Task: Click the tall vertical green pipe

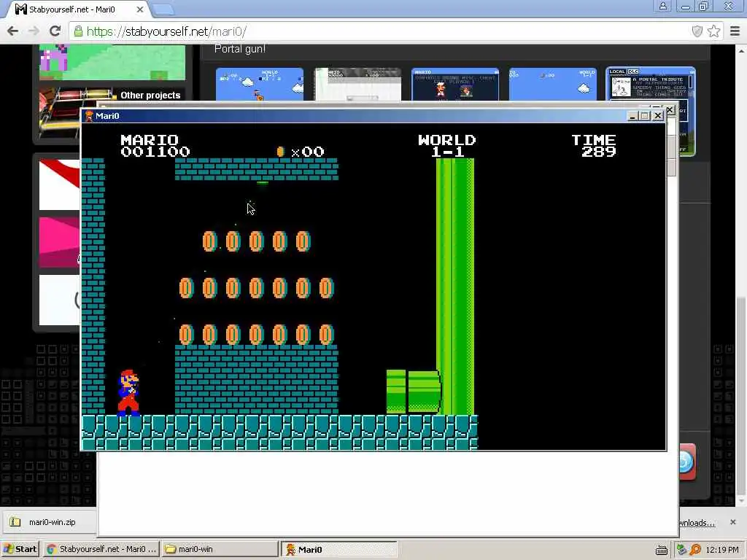Action: [x=455, y=286]
